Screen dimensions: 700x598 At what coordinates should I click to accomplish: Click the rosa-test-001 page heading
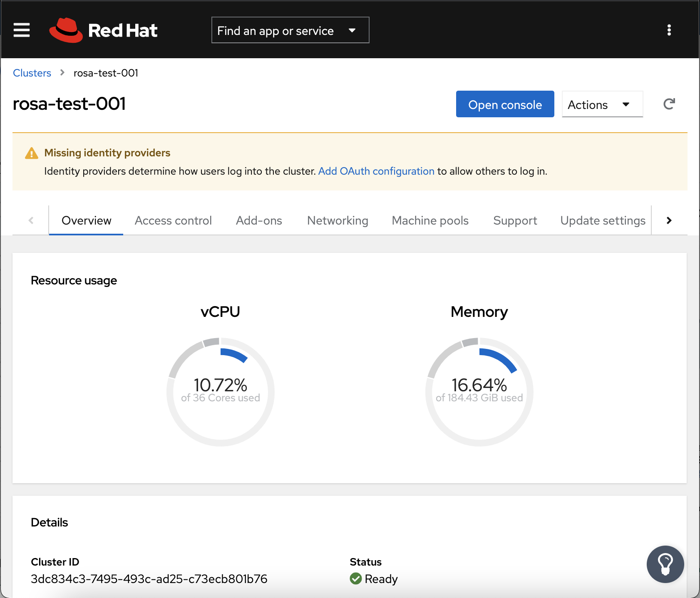[69, 104]
